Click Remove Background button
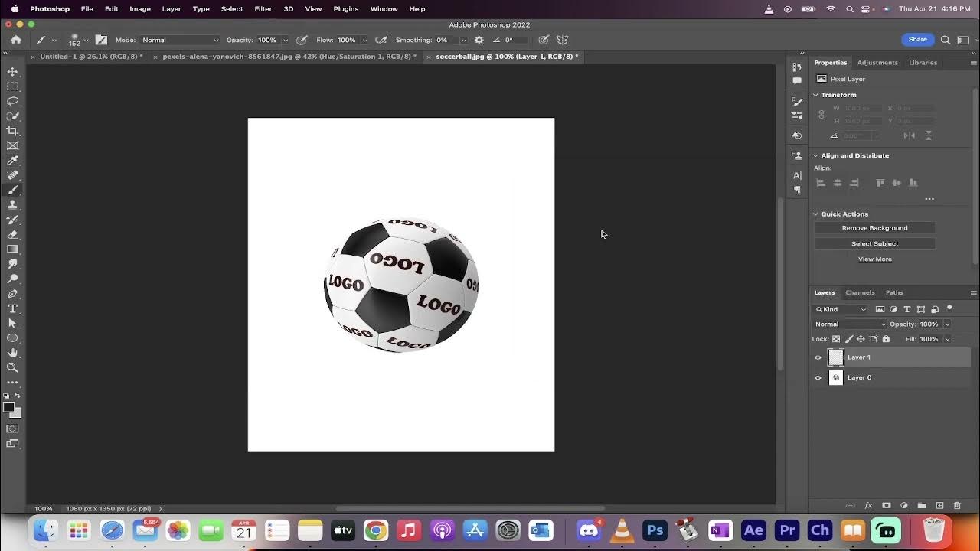This screenshot has width=980, height=551. pos(874,228)
